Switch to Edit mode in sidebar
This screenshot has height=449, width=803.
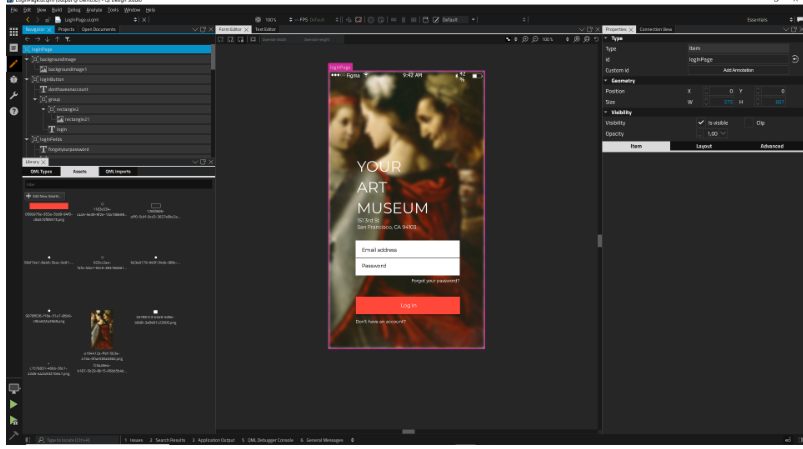(14, 48)
